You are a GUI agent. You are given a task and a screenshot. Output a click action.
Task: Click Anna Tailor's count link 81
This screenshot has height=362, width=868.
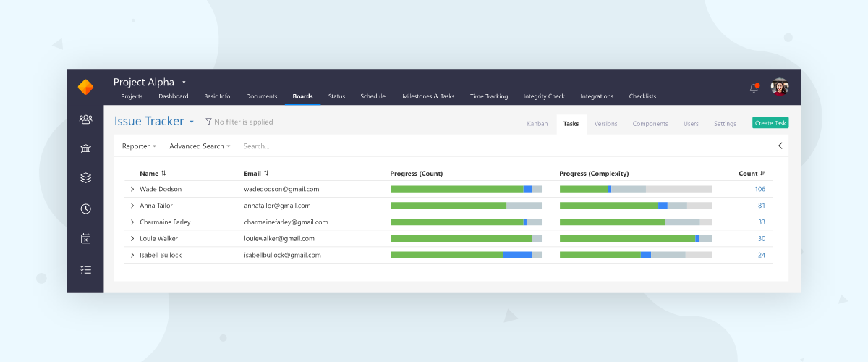(762, 206)
